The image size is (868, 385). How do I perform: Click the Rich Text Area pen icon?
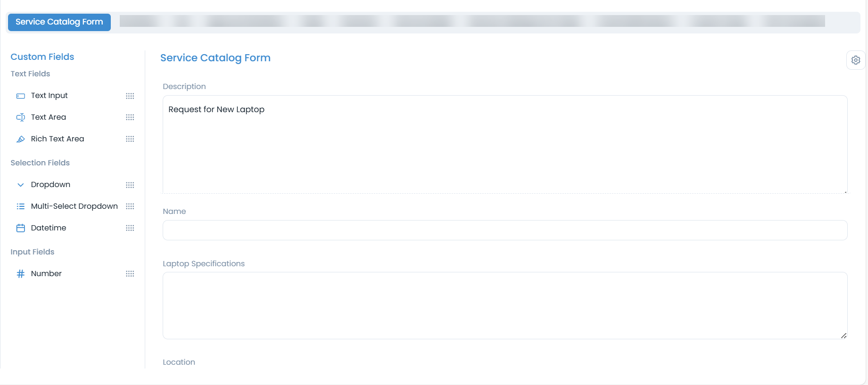point(20,139)
